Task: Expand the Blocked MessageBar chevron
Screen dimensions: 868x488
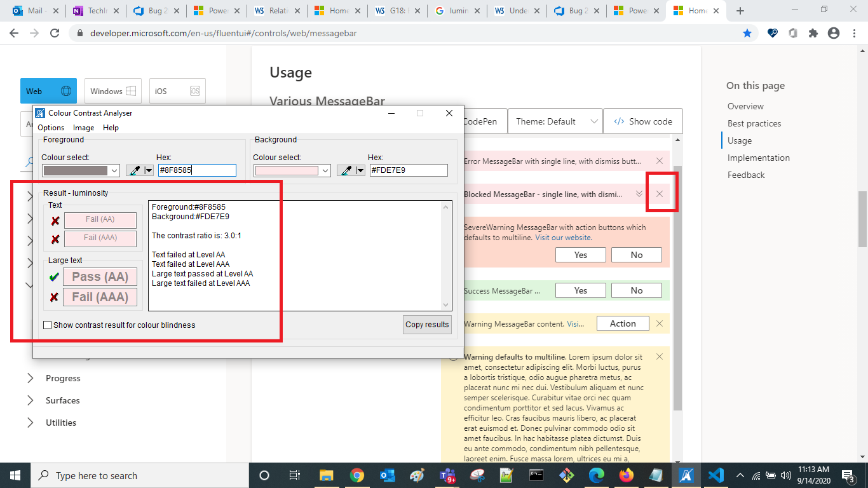Action: (641, 194)
